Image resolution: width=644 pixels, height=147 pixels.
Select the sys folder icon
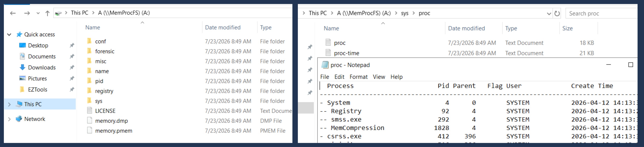point(89,101)
